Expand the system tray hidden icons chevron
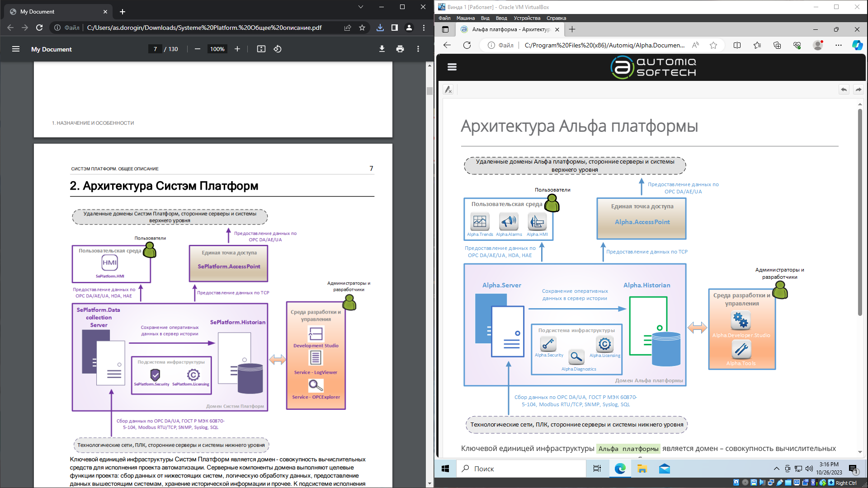 [x=777, y=469]
